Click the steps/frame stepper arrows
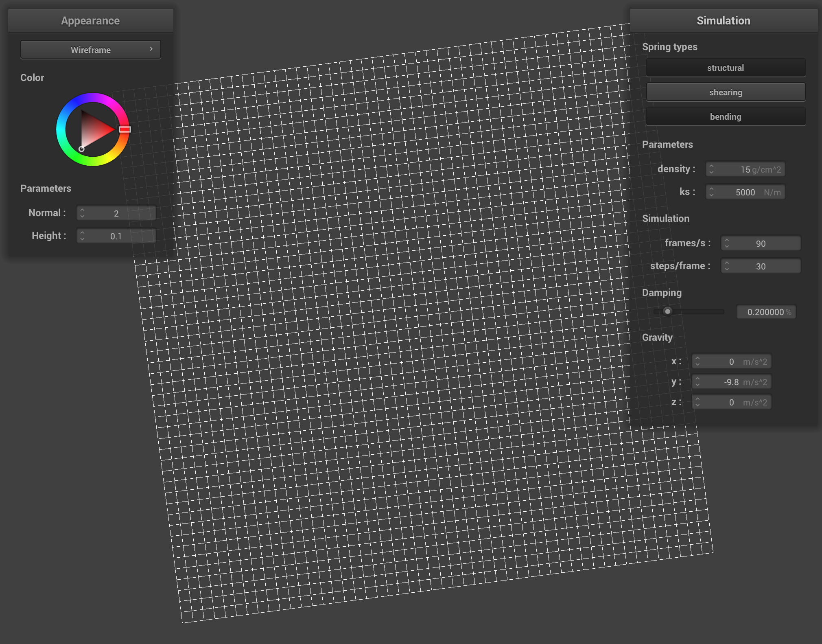 pyautogui.click(x=727, y=266)
